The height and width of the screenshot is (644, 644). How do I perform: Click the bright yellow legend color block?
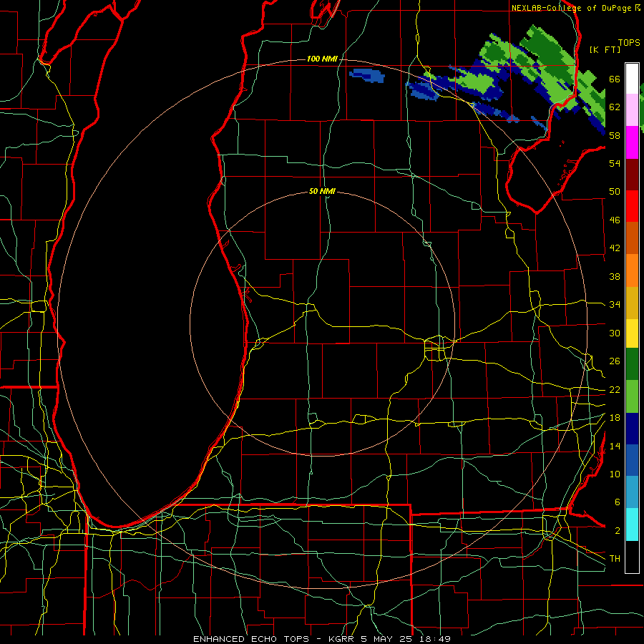click(632, 333)
